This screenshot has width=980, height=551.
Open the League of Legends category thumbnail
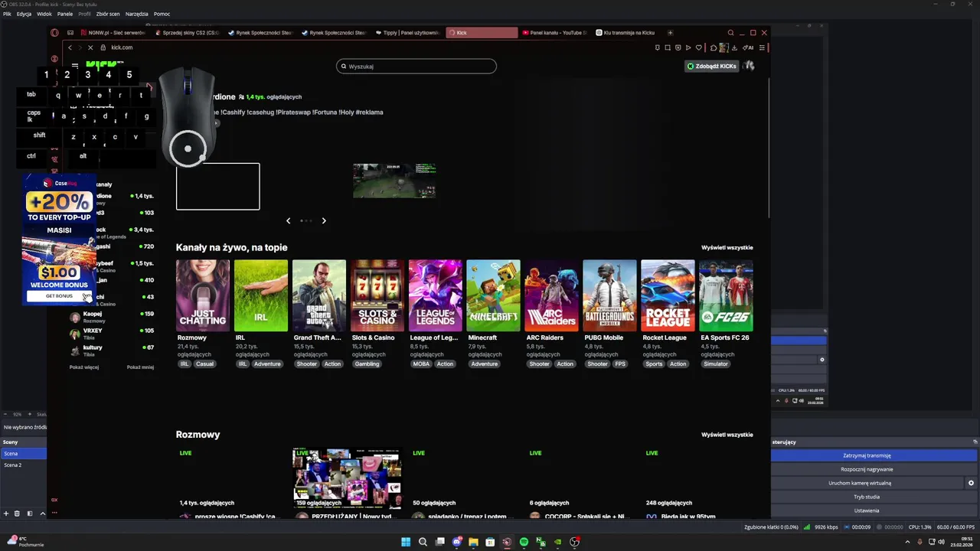(436, 295)
